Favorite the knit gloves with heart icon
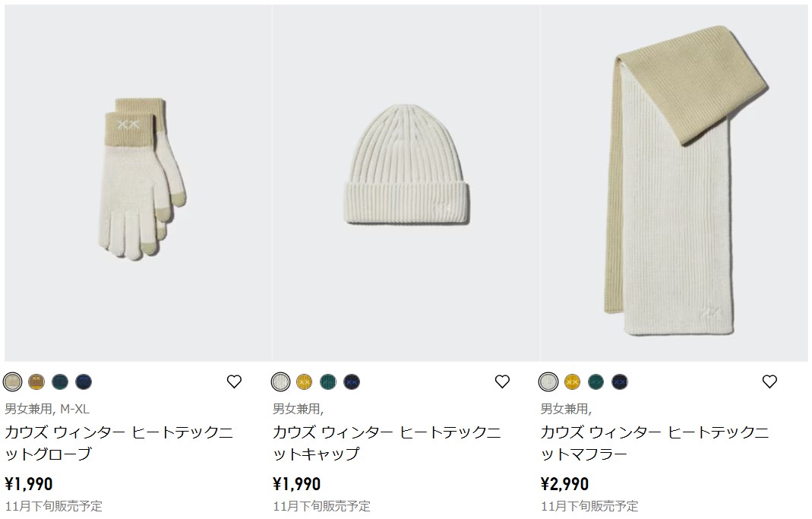The height and width of the screenshot is (519, 812). pos(234,381)
